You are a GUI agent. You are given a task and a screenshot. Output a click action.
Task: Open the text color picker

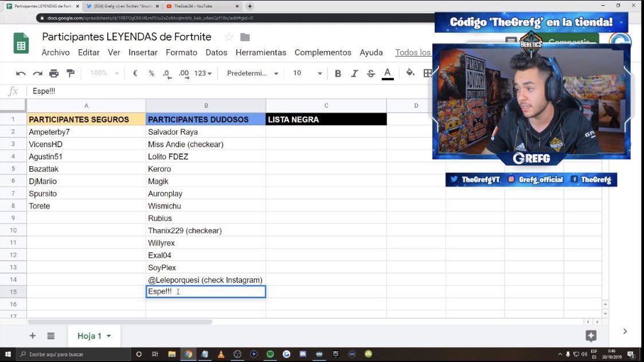[x=387, y=73]
